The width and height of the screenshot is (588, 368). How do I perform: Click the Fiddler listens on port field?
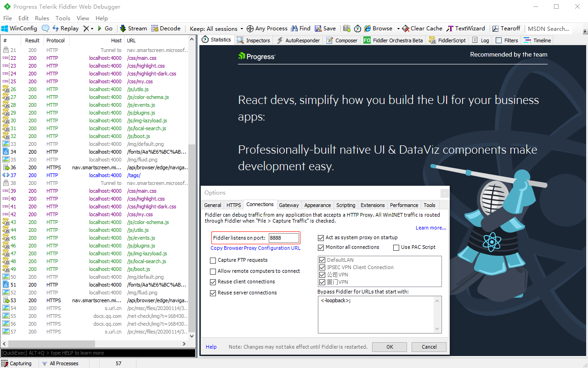pyautogui.click(x=284, y=238)
